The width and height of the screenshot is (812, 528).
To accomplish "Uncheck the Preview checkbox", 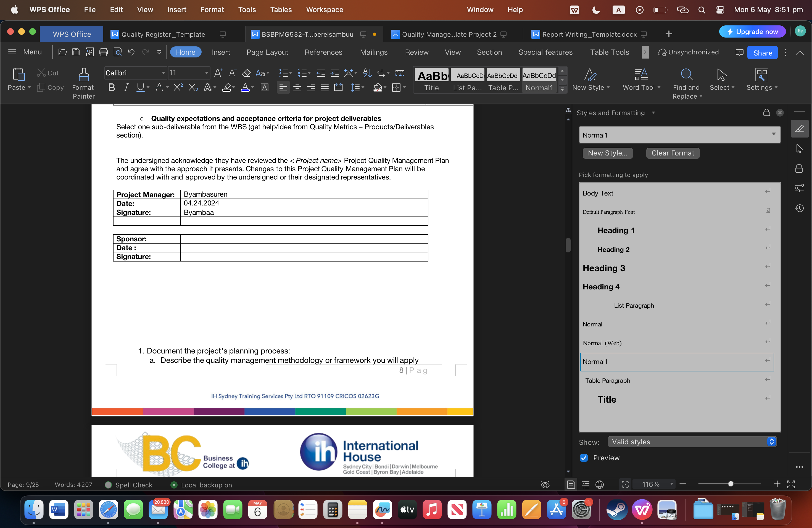I will (584, 458).
